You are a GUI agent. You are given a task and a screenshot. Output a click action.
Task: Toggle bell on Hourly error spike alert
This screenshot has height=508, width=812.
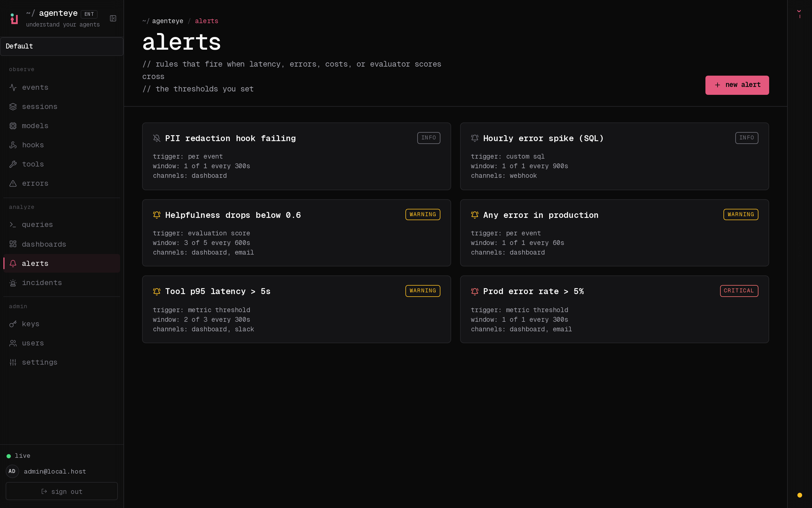475,138
